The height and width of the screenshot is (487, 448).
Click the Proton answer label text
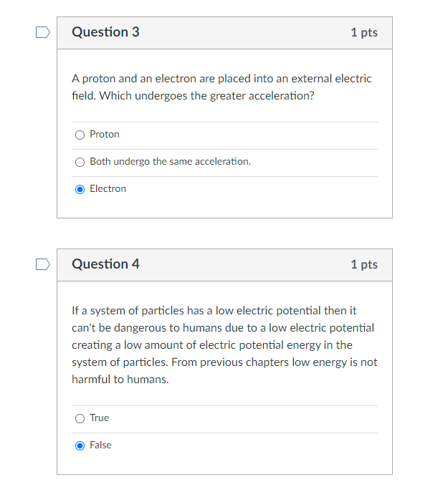tap(105, 134)
